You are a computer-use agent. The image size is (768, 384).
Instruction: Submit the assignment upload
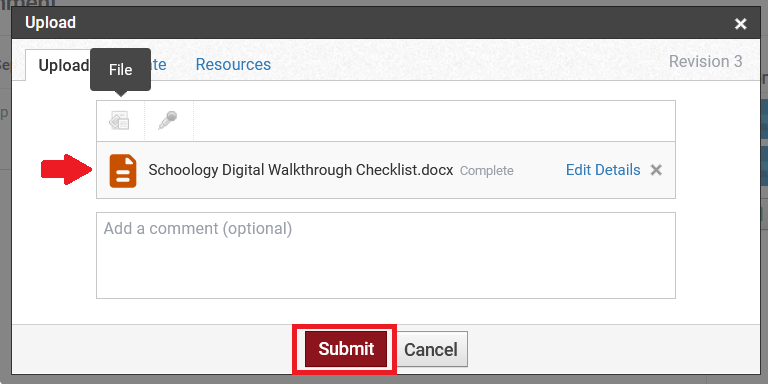[x=346, y=349]
